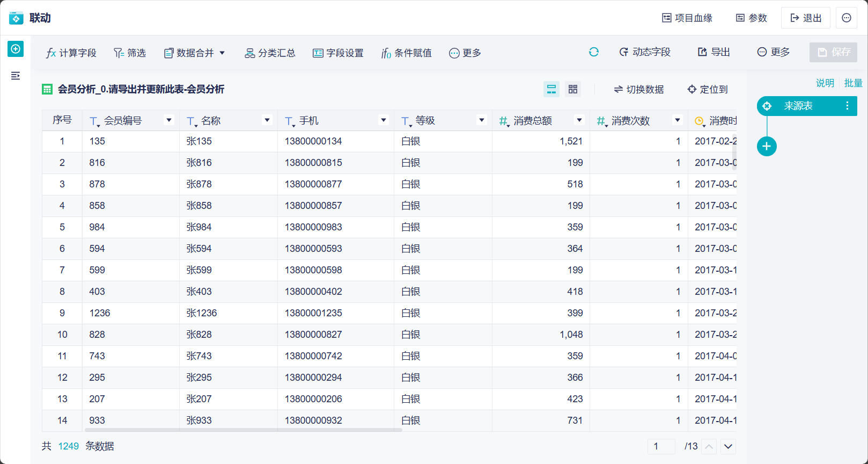This screenshot has width=868, height=464.
Task: Select 消费总额 cell 518
Action: pos(541,184)
